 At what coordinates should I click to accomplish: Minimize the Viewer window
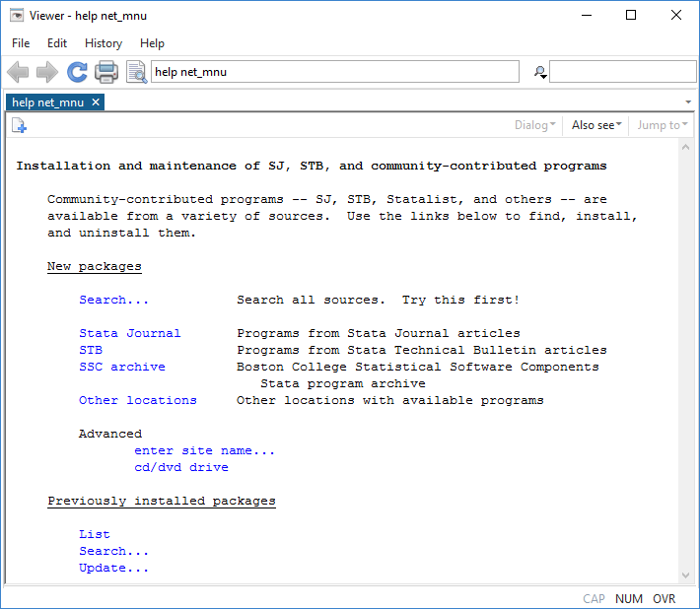coord(587,15)
